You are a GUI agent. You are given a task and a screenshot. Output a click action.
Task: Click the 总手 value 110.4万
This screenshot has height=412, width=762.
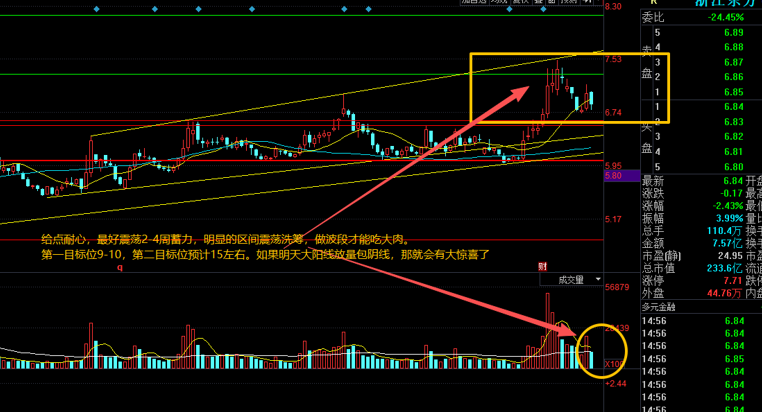tap(726, 231)
